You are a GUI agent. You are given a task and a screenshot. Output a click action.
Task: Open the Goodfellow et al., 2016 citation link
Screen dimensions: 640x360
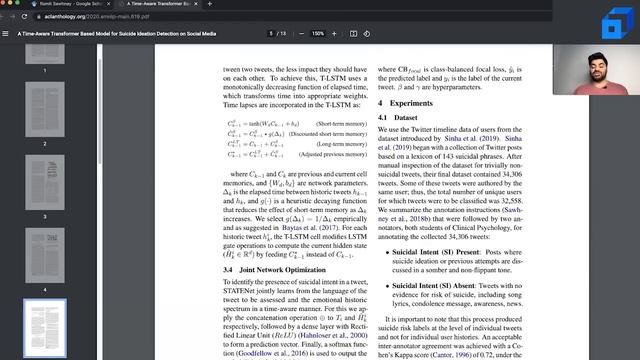(273, 353)
